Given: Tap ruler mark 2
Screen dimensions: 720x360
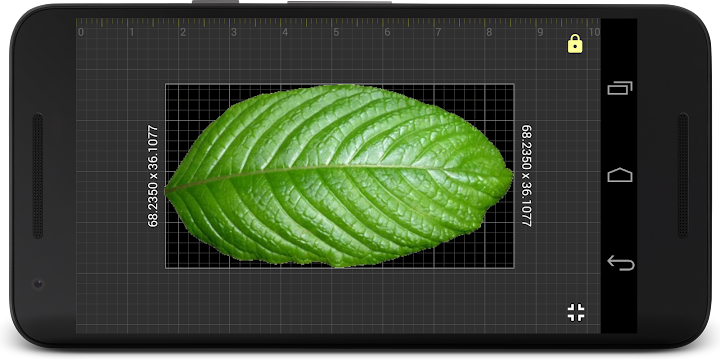Looking at the screenshot, I should click(183, 32).
